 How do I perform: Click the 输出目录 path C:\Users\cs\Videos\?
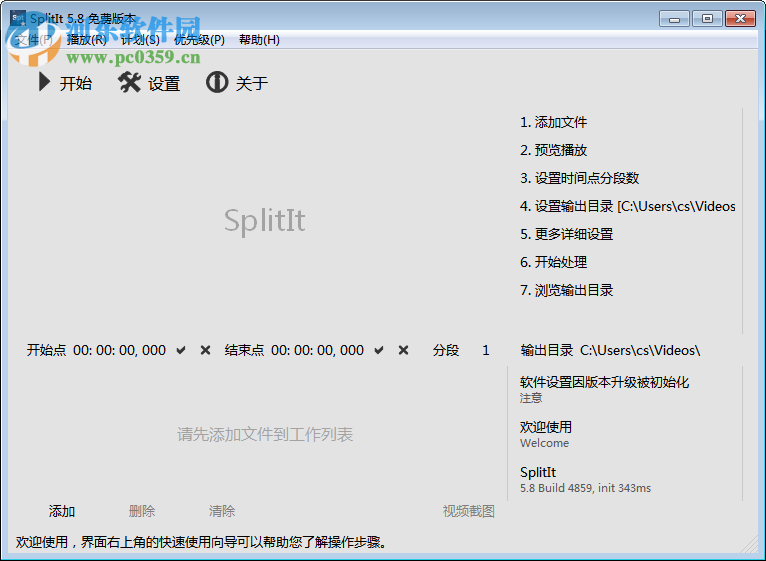pyautogui.click(x=640, y=350)
